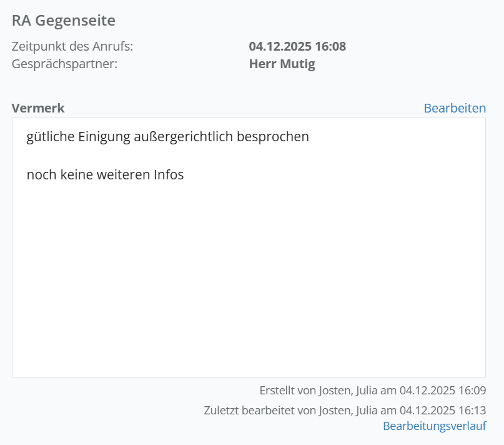Screen dimensions: 504x445
Task: Select the contact name Herr Mutig
Action: (282, 64)
